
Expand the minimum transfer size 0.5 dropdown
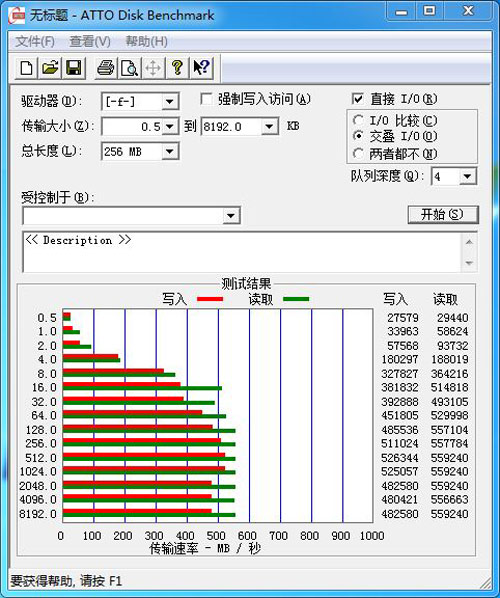point(169,127)
